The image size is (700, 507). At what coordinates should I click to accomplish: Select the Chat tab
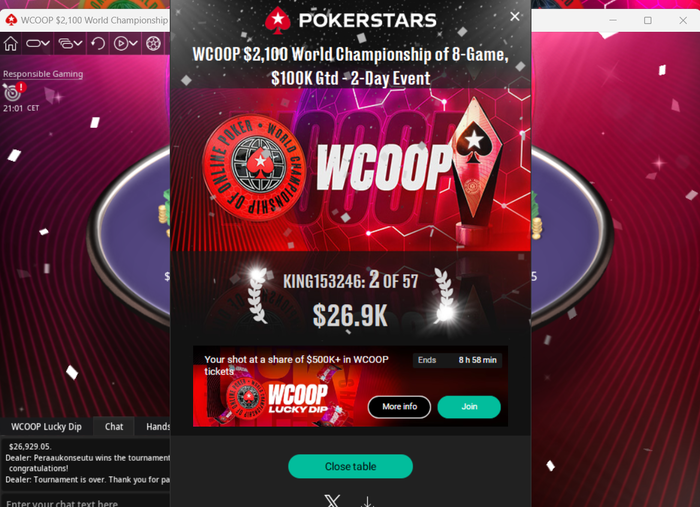point(114,427)
